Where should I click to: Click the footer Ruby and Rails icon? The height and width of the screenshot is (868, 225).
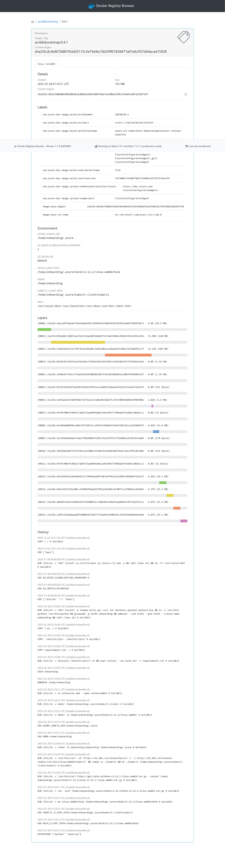(x=96, y=146)
